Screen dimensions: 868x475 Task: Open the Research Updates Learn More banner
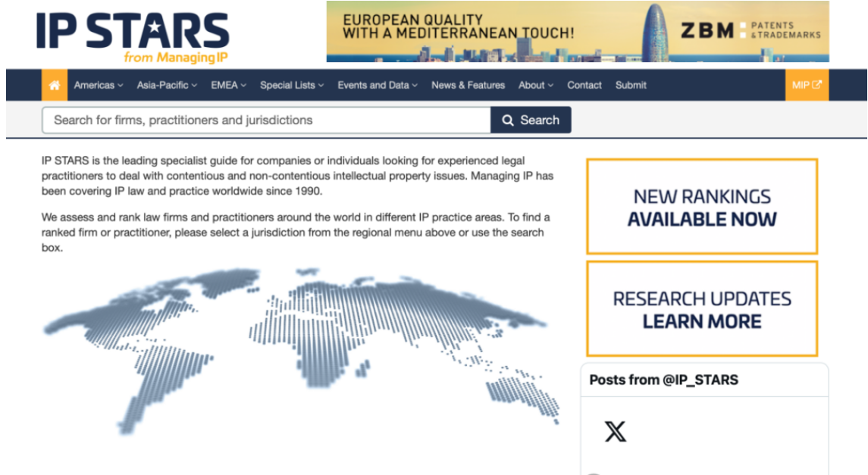pos(702,309)
